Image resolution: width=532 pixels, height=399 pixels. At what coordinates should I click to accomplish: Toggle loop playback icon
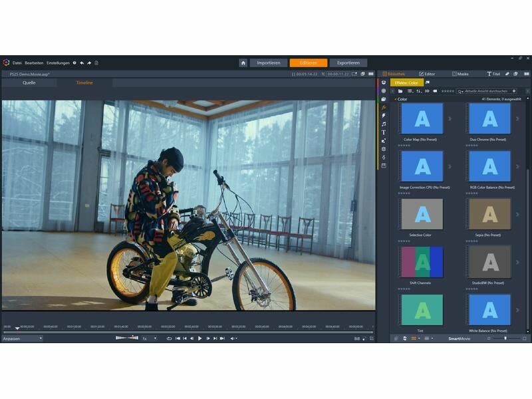[169, 338]
